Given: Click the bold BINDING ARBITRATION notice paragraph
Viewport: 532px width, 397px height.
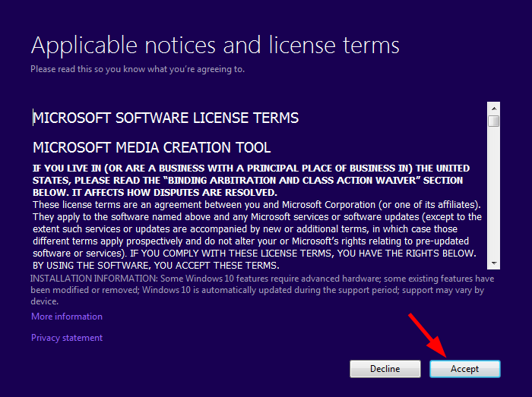Looking at the screenshot, I should point(251,180).
